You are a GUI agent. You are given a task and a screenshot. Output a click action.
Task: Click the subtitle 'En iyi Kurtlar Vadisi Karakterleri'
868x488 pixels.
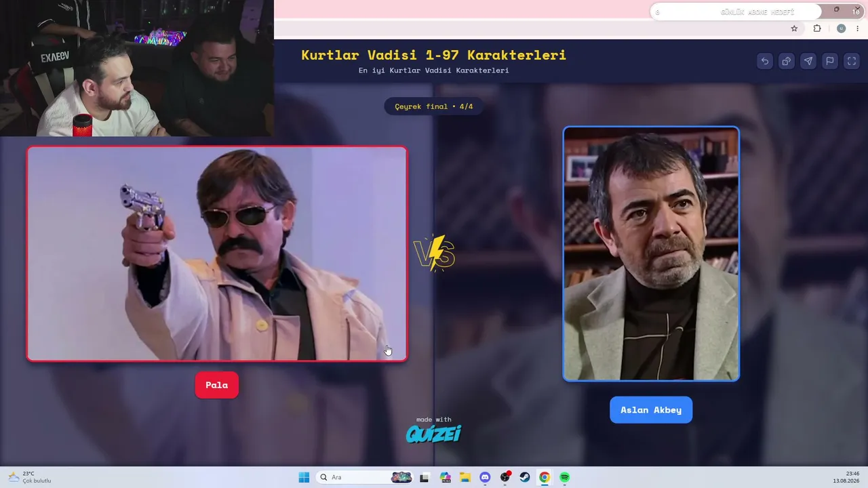point(434,70)
